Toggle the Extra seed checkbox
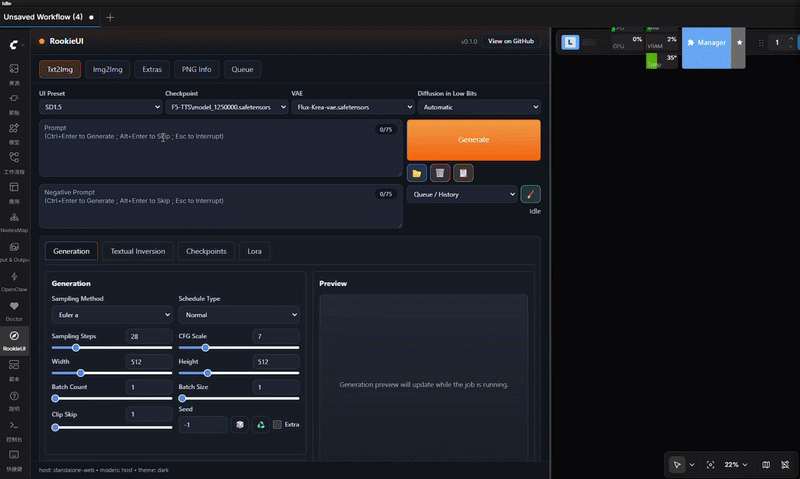The height and width of the screenshot is (479, 800). tap(277, 424)
